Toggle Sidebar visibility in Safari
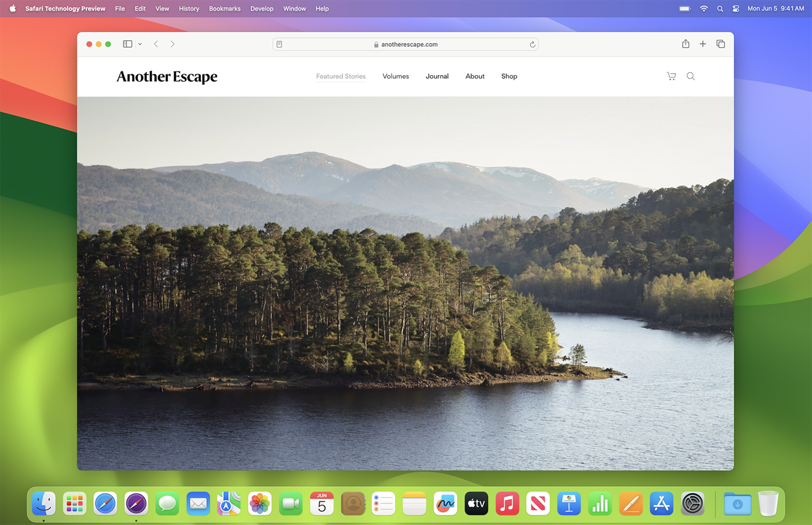Screen dimensions: 812x525 click(128, 44)
